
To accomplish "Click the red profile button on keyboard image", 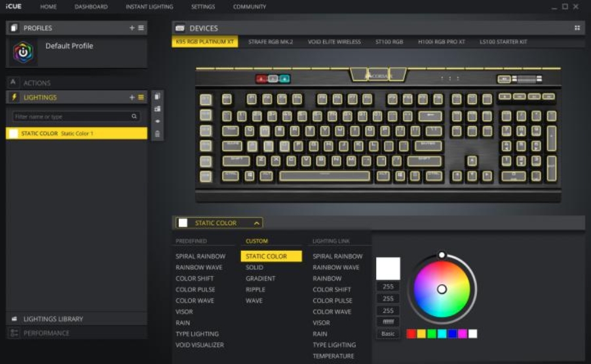I will (x=261, y=79).
